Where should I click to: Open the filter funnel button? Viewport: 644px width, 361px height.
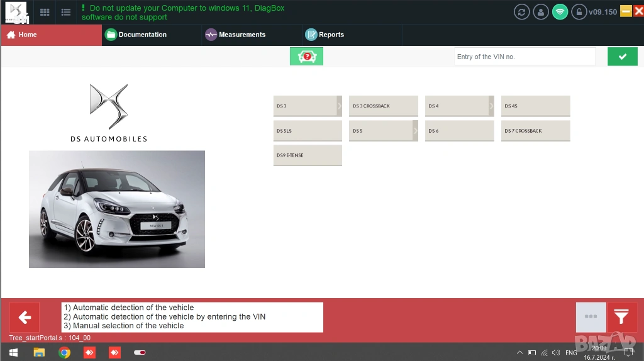[x=621, y=317]
